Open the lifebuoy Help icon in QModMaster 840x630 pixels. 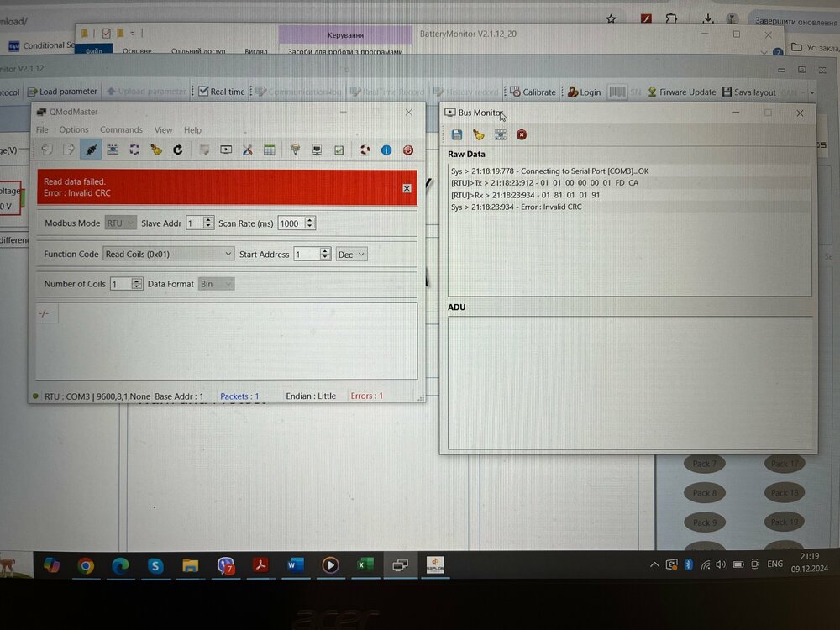pyautogui.click(x=365, y=150)
